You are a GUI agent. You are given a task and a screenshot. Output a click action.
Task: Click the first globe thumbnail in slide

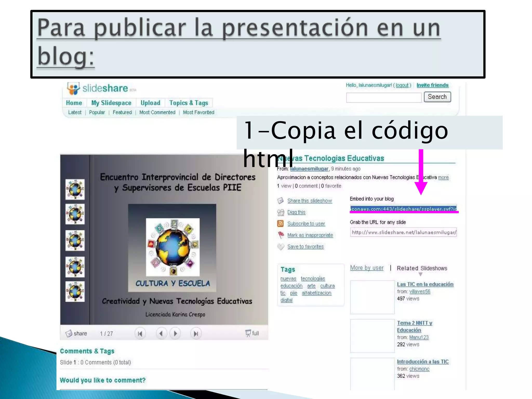click(75, 189)
